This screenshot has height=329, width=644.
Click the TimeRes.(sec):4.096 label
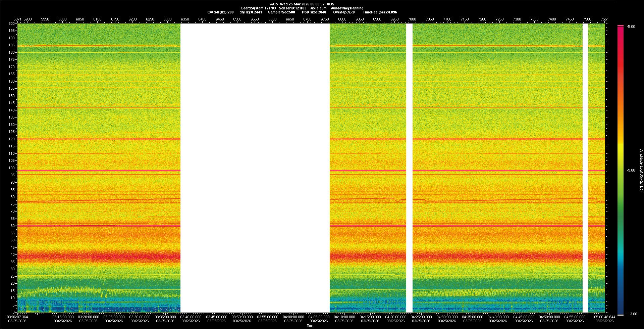pos(380,12)
